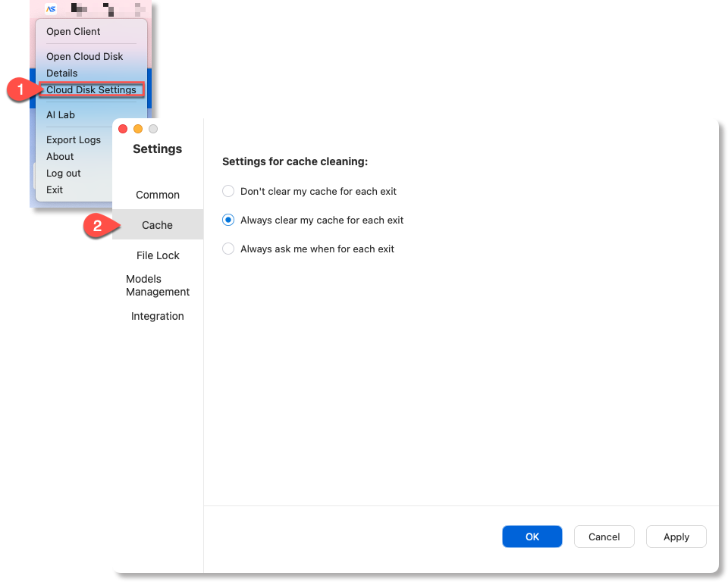This screenshot has height=582, width=728.
Task: Go to Models Management tab
Action: pyautogui.click(x=158, y=286)
